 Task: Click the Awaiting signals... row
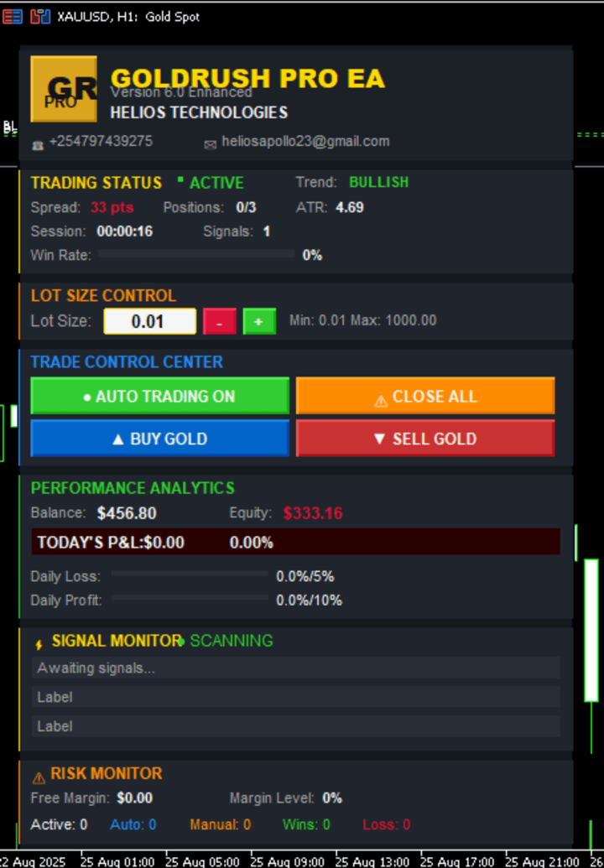click(x=295, y=668)
